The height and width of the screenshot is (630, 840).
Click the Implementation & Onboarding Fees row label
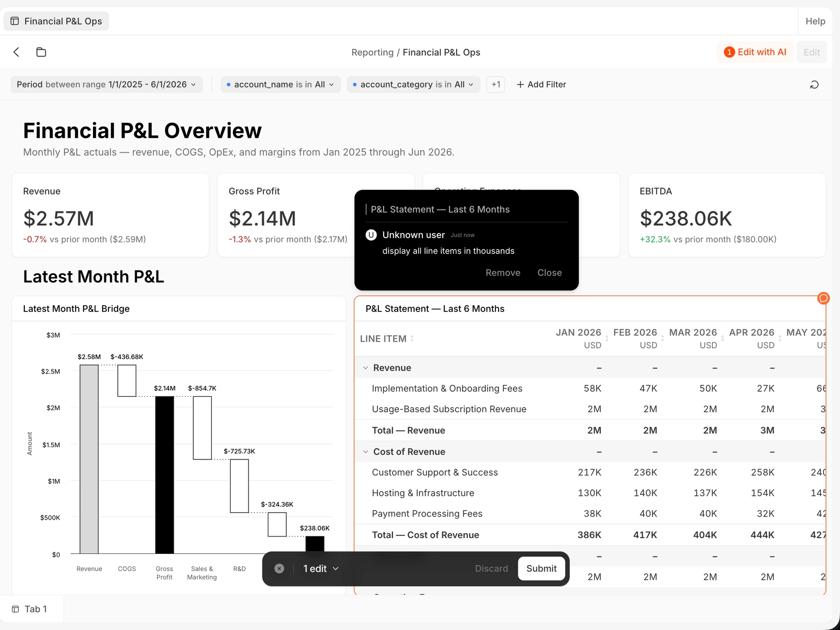[447, 388]
